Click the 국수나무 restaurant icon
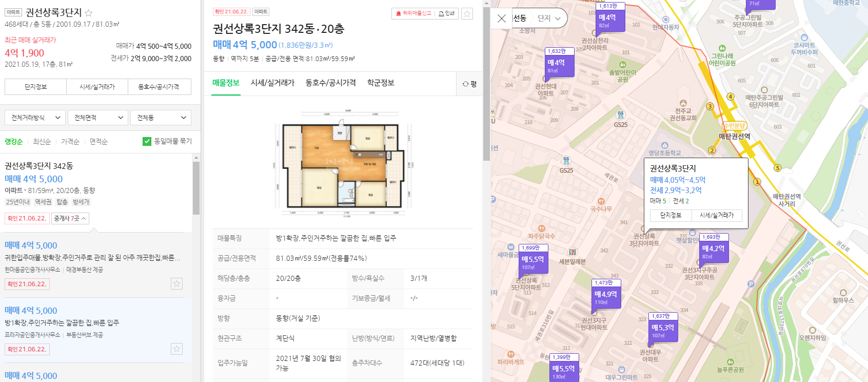The width and height of the screenshot is (868, 382). (x=601, y=201)
